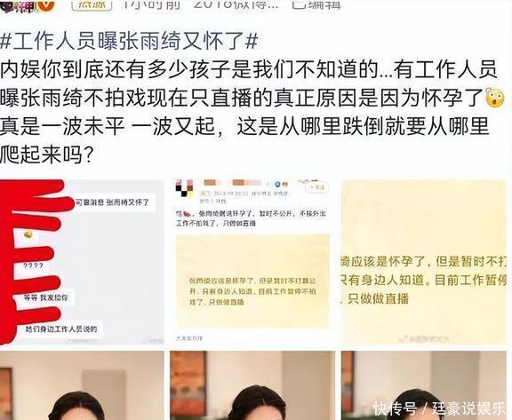This screenshot has height=420, width=512.
Task: Click the small emoji in the chat screenshot
Action: pos(28,234)
